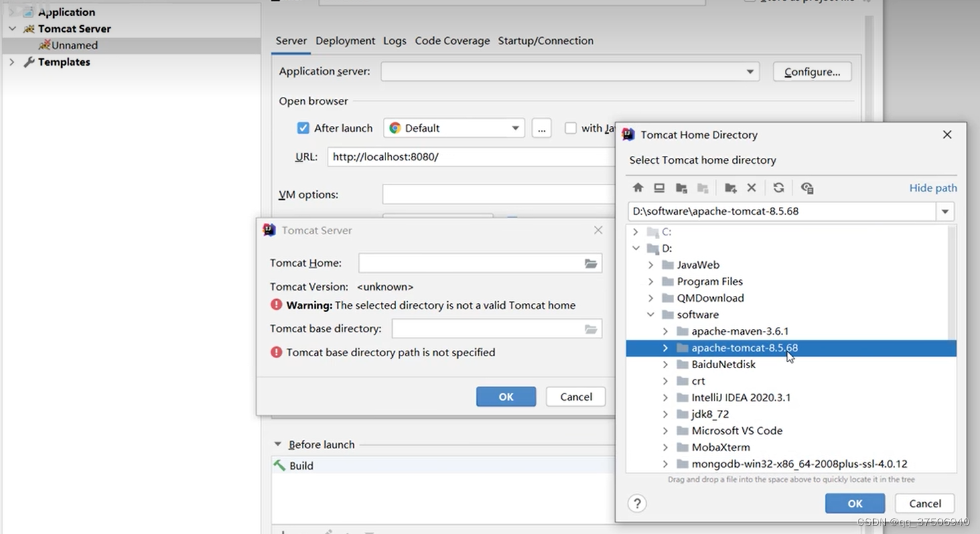This screenshot has width=980, height=534.
Task: Select MobaXterm folder
Action: pyautogui.click(x=791, y=447)
